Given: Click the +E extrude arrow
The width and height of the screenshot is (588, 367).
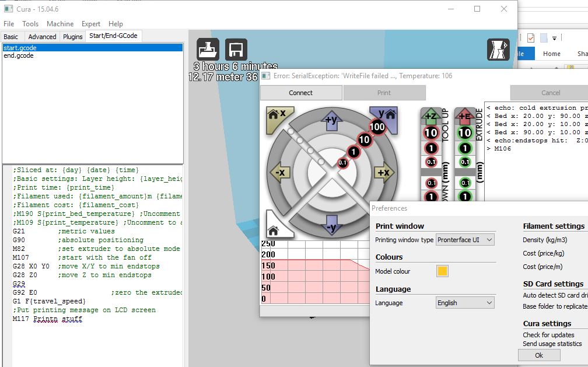Looking at the screenshot, I should [x=465, y=115].
